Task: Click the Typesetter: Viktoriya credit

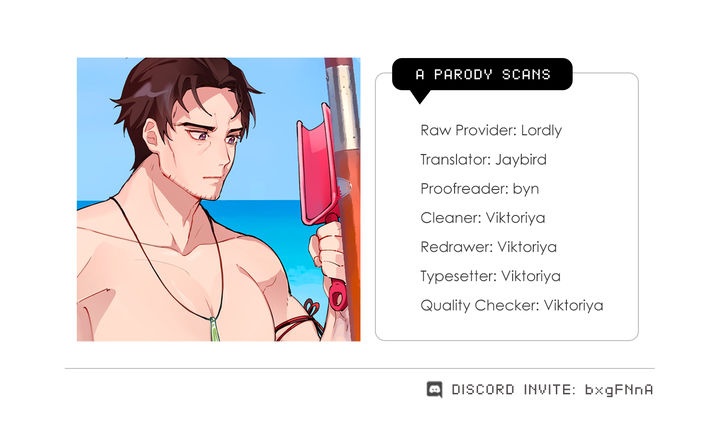Action: pos(490,276)
